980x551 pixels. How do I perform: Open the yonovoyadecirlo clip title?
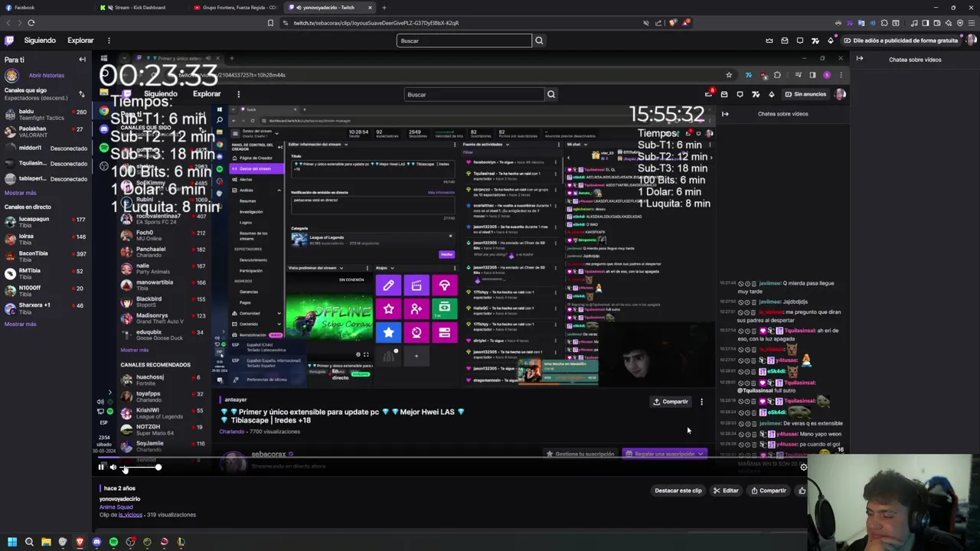coord(119,499)
